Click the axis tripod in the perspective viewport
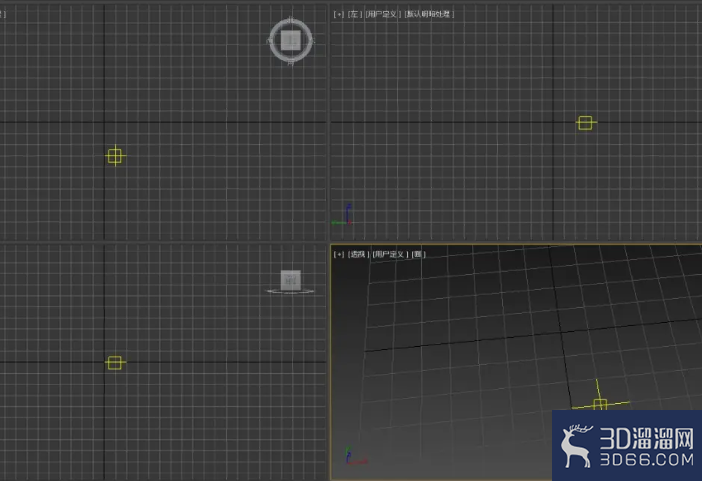The width and height of the screenshot is (702, 481). point(356,455)
